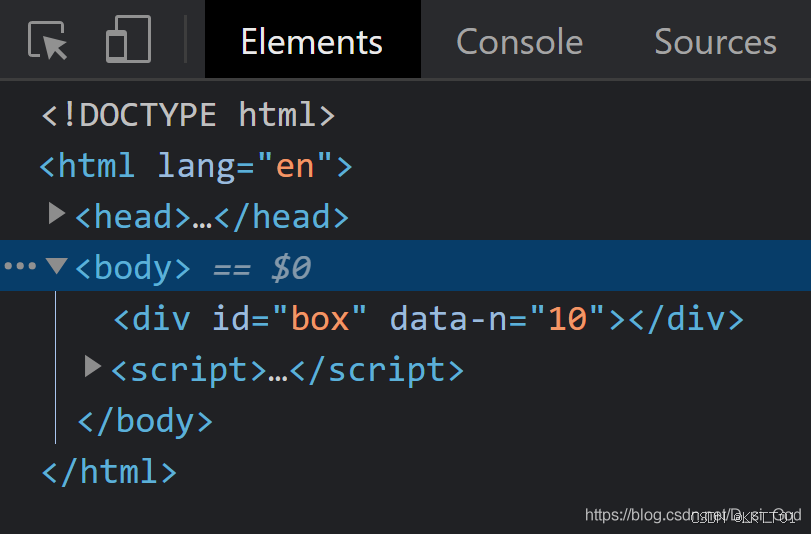The width and height of the screenshot is (811, 534).
Task: Click the data-n attribute name
Action: click(x=448, y=318)
